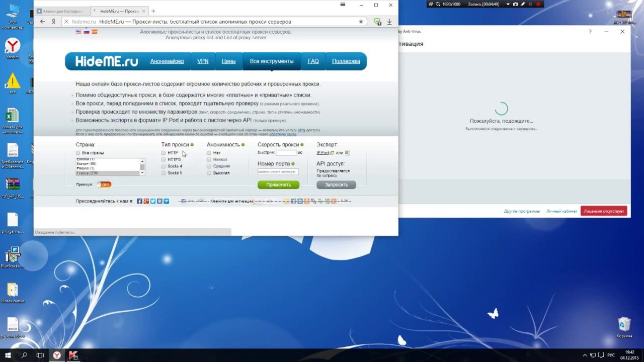
Task: Click the HideME.ru logo
Action: click(x=107, y=61)
